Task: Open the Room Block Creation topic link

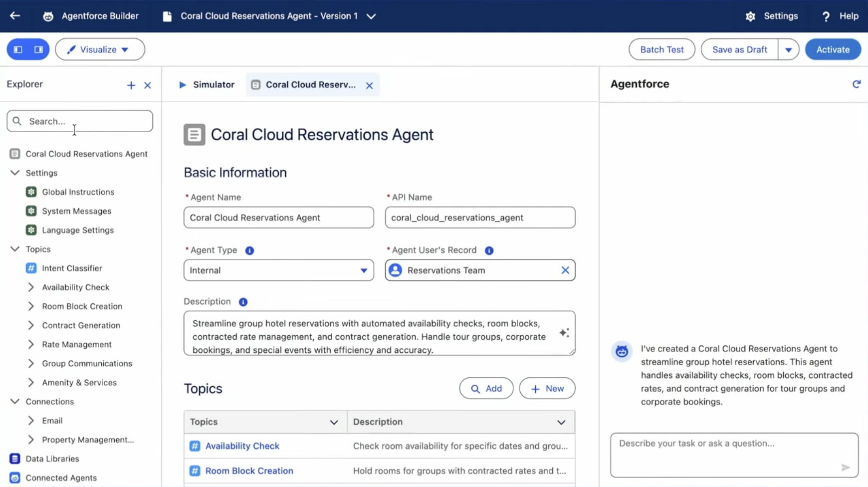Action: pyautogui.click(x=248, y=470)
